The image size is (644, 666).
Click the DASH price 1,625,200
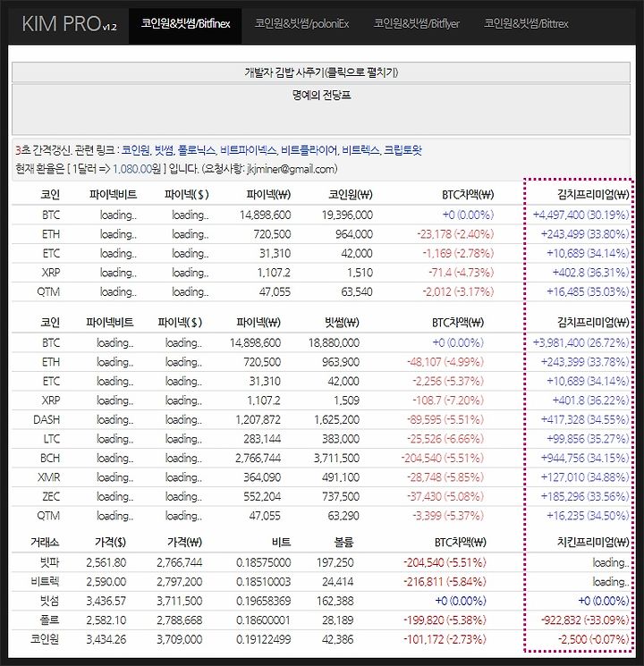click(x=336, y=419)
